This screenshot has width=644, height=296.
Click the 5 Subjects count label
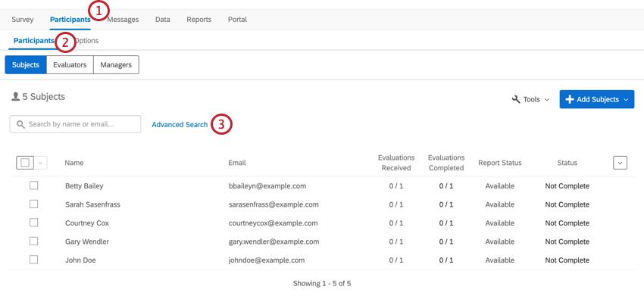(x=43, y=97)
